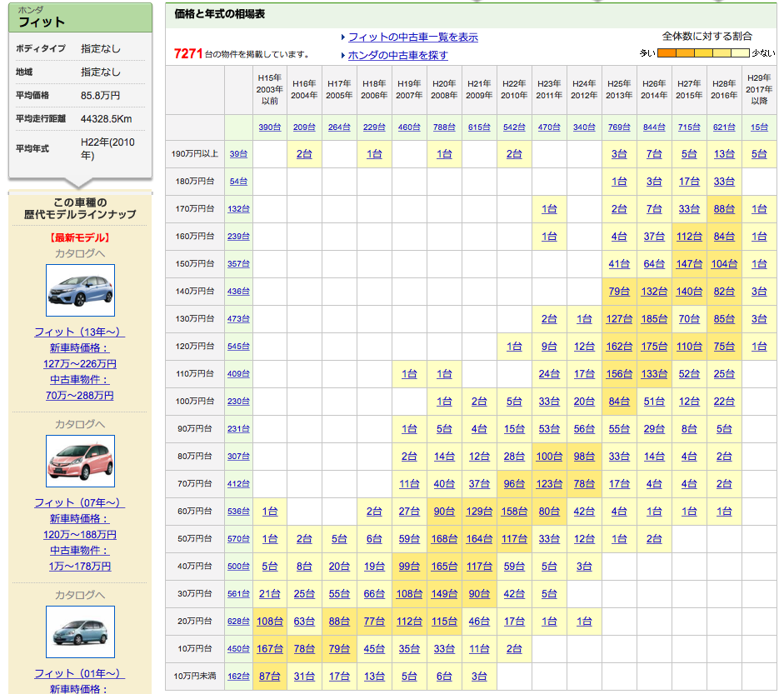Open the 769台 total for H25年 column
Image resolution: width=784 pixels, height=694 pixels.
click(619, 127)
